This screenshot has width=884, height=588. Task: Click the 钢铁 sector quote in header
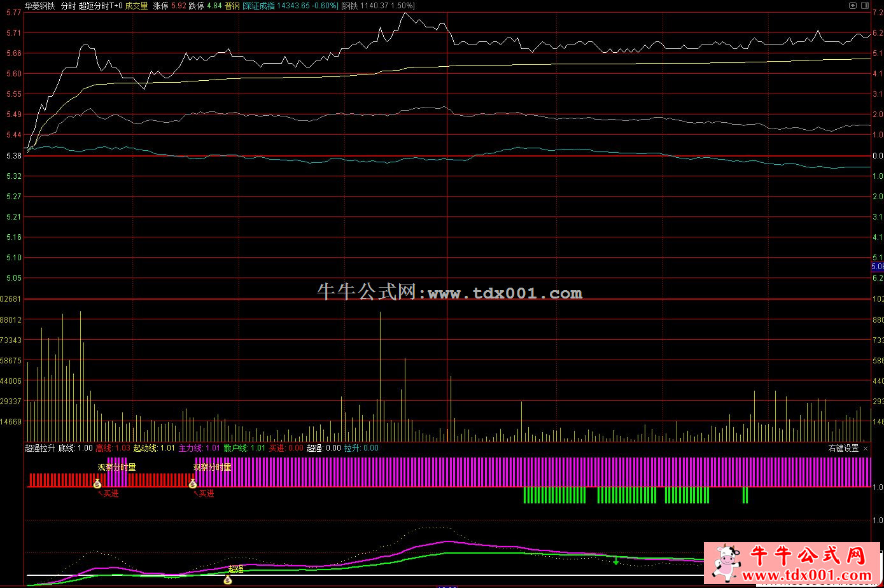pos(378,6)
